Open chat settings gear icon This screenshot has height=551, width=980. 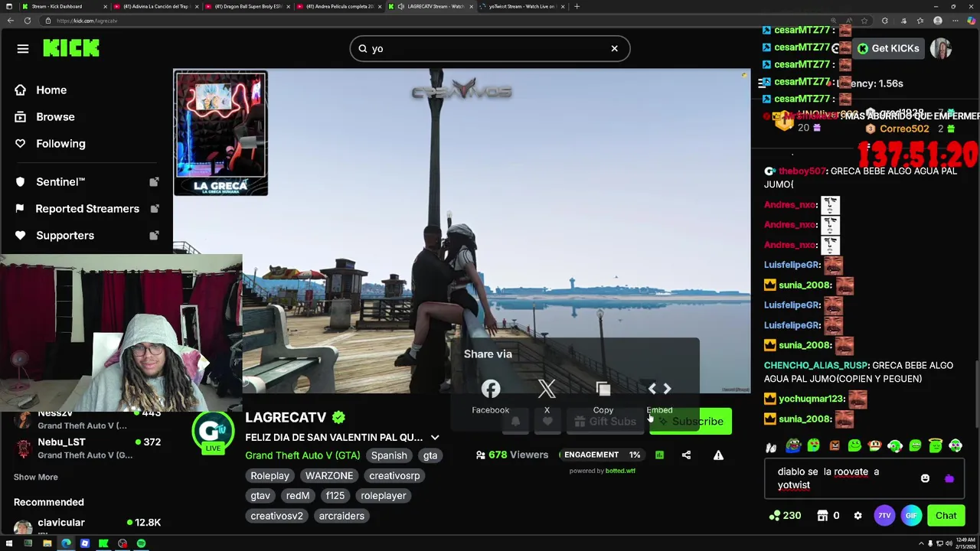(857, 516)
